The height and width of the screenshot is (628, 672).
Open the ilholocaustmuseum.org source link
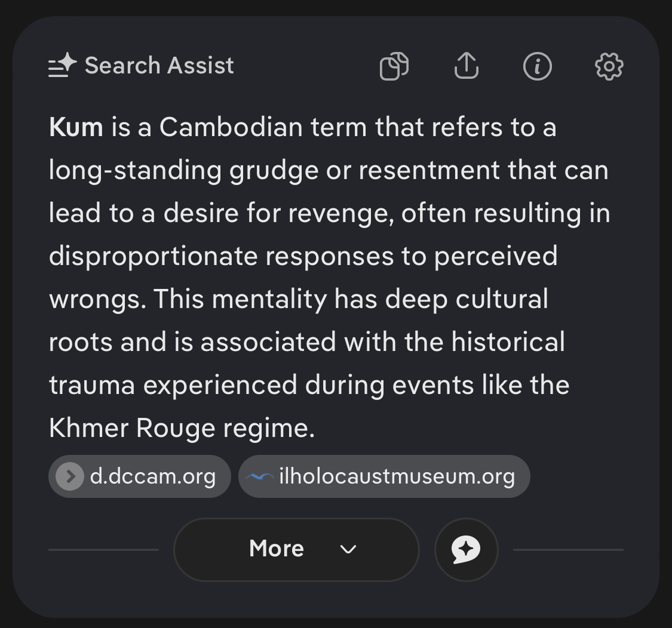coord(384,476)
